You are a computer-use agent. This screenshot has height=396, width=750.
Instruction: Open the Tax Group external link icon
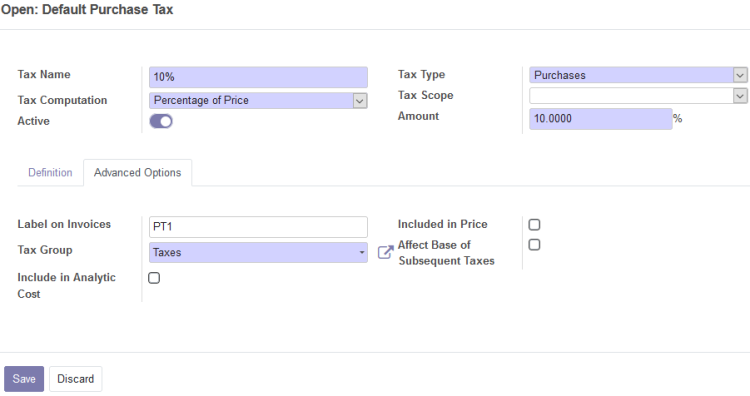[386, 252]
